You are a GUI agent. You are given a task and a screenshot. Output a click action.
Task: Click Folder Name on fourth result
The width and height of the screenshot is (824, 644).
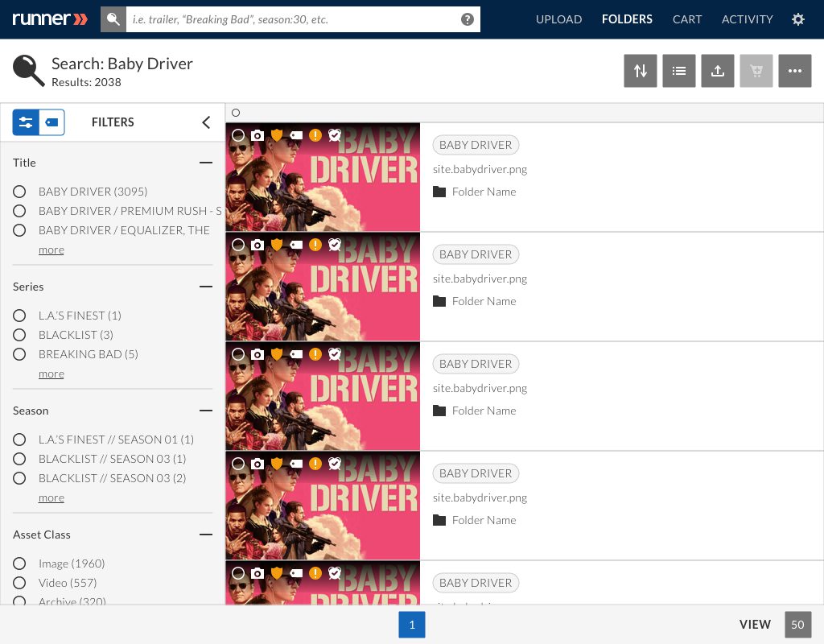[x=484, y=520]
